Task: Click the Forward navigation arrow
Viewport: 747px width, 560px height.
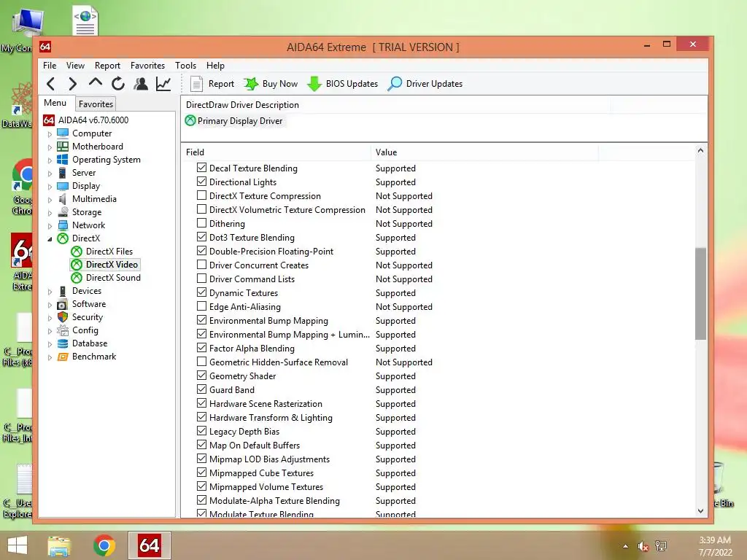Action: click(72, 84)
